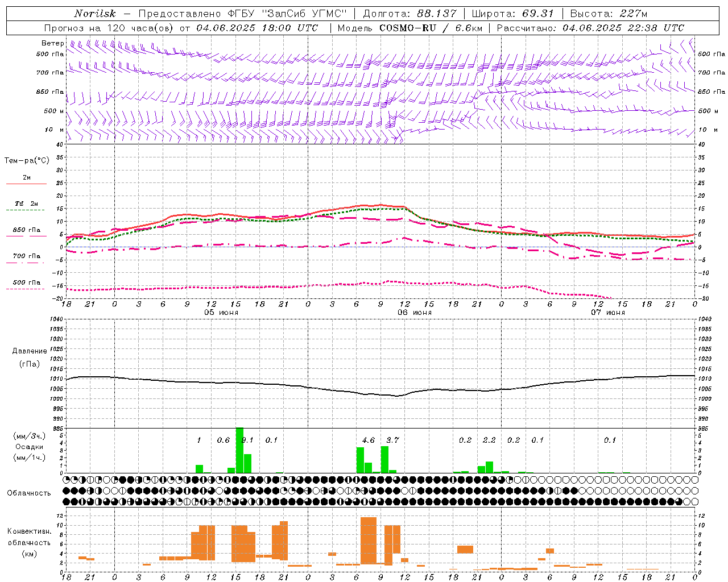Viewport: 728px width, 582px height.
Task: Click the "Широта: 69.31" header value
Action: (513, 14)
